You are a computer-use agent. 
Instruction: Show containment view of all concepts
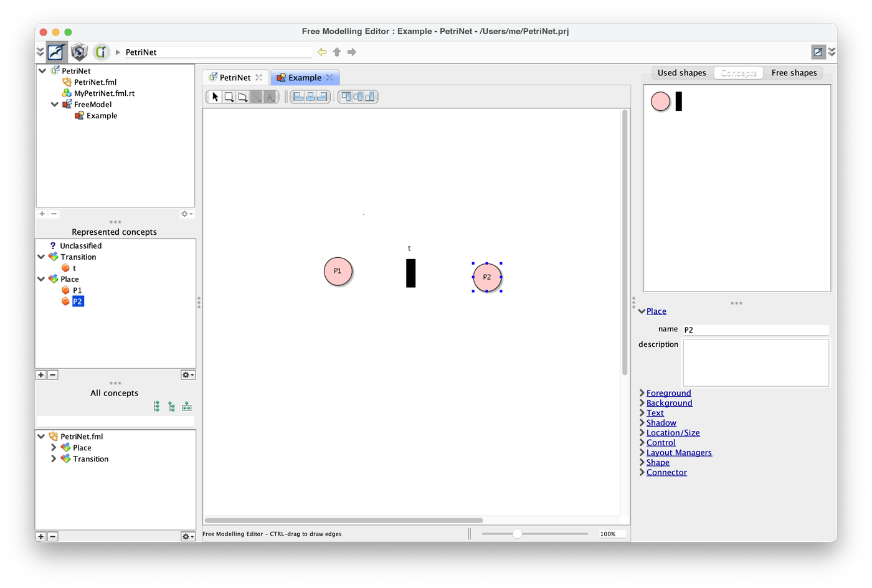click(x=186, y=407)
